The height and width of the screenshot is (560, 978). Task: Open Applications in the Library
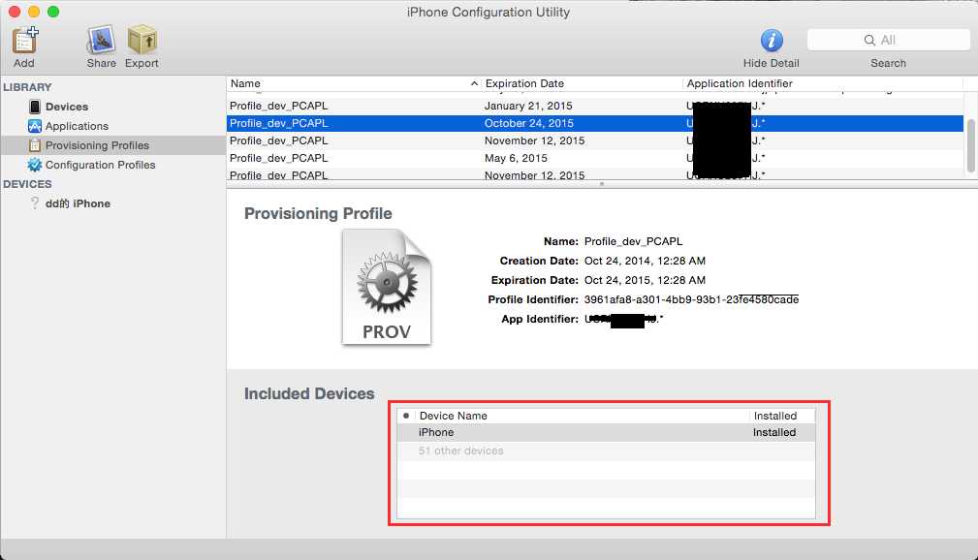click(77, 126)
